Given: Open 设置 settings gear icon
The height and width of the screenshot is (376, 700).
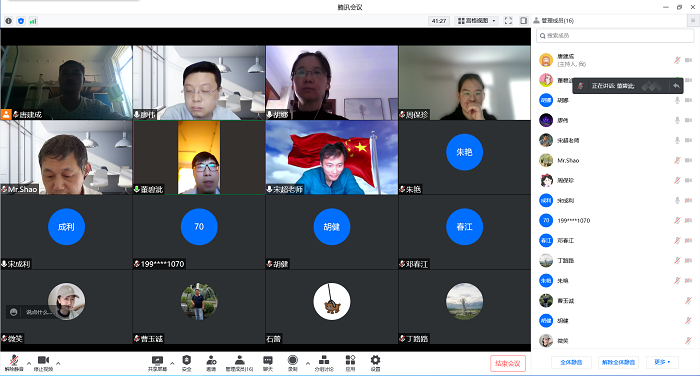Looking at the screenshot, I should tap(375, 363).
